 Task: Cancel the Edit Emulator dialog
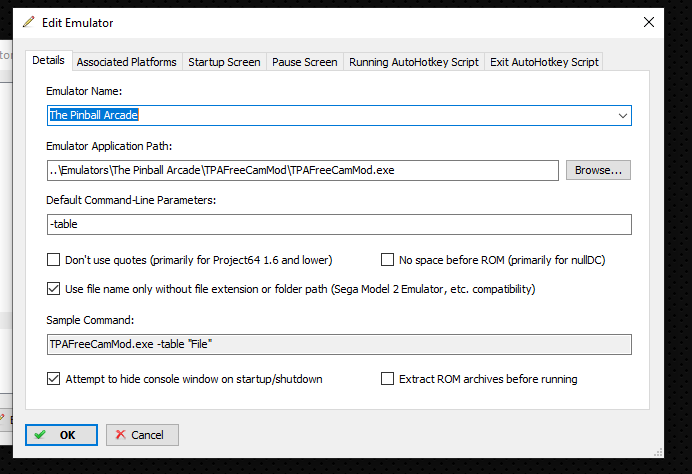click(142, 435)
